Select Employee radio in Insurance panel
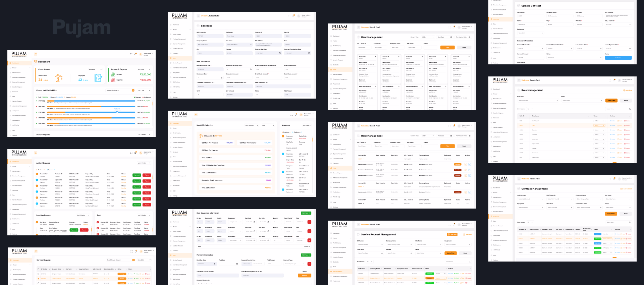 click(282, 132)
